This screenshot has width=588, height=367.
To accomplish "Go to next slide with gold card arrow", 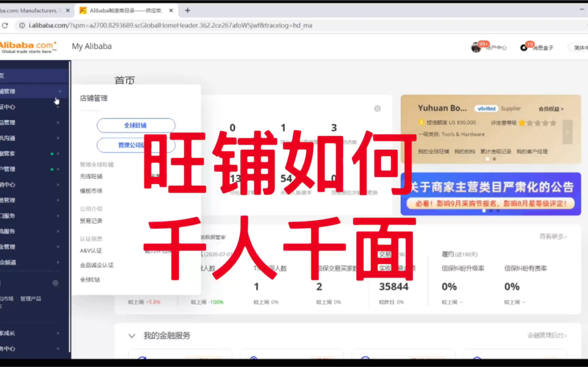I will pos(567,132).
